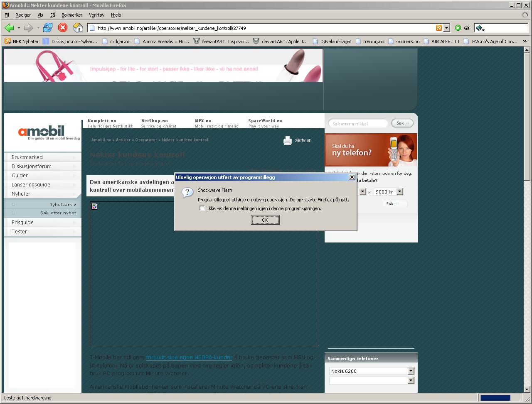The height and width of the screenshot is (404, 532).
Task: Open the Forward button history dropdown arrow
Action: pyautogui.click(x=38, y=28)
